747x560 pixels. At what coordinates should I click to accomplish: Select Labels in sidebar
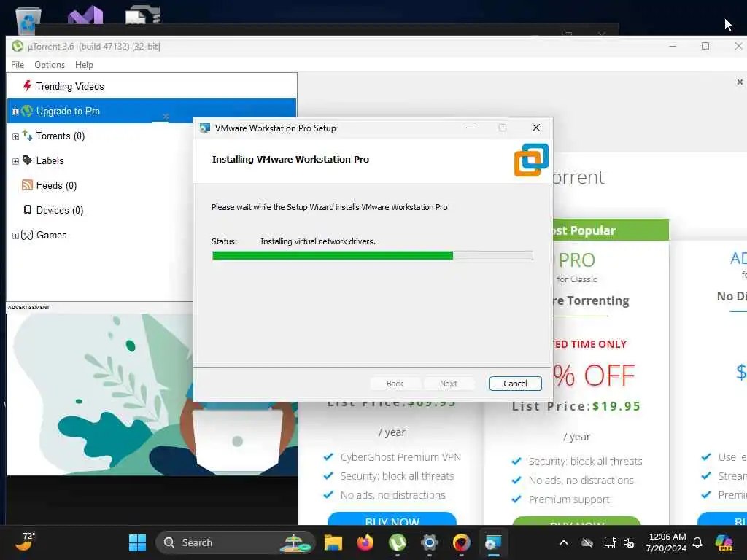pyautogui.click(x=50, y=160)
